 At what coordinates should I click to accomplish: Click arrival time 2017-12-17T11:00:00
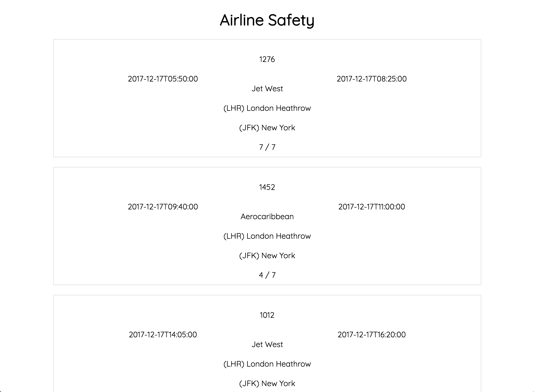pos(372,207)
